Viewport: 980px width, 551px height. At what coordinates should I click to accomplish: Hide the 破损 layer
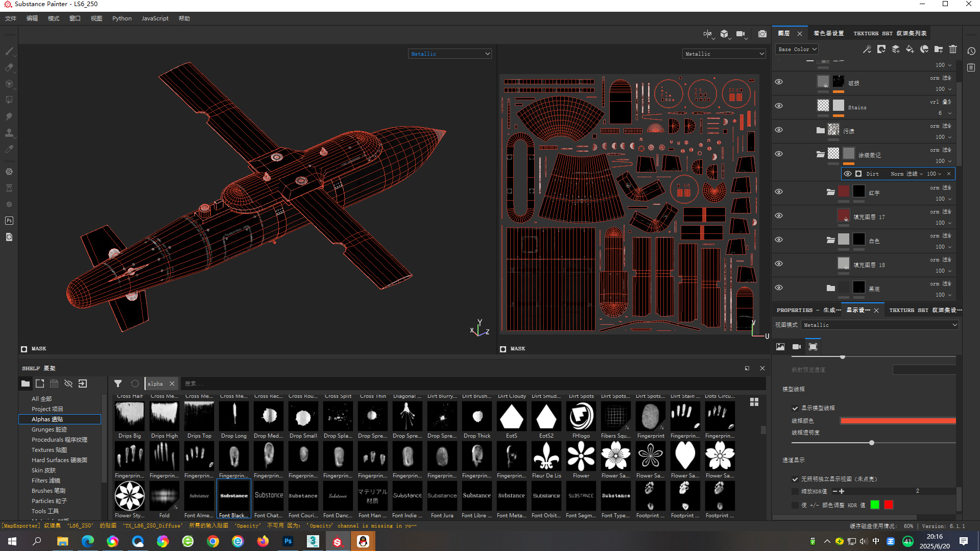(779, 82)
